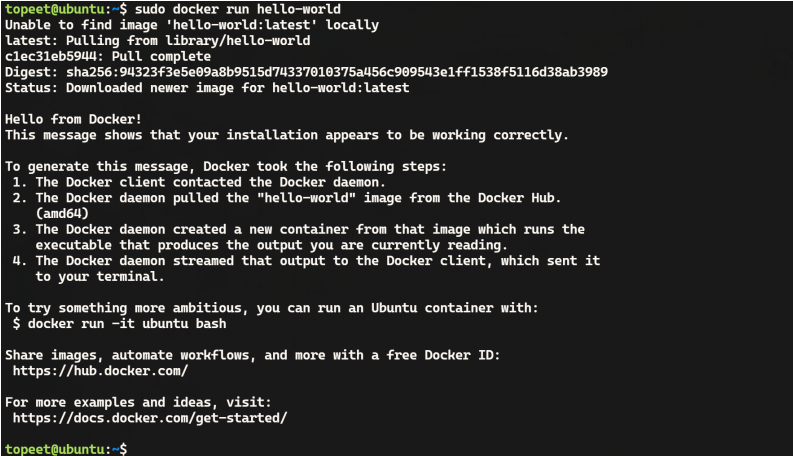793x456 pixels.
Task: Click 'latest: Pulling from library/hello-world' line
Action: point(157,40)
